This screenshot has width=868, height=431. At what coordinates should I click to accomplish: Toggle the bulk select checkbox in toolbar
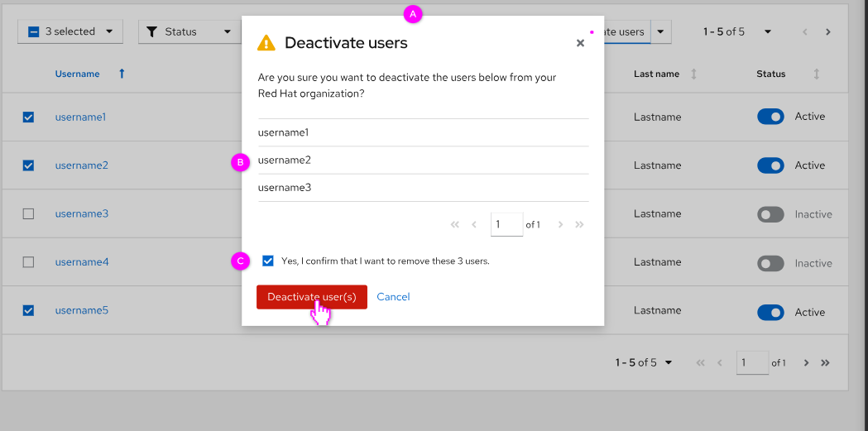click(x=34, y=32)
